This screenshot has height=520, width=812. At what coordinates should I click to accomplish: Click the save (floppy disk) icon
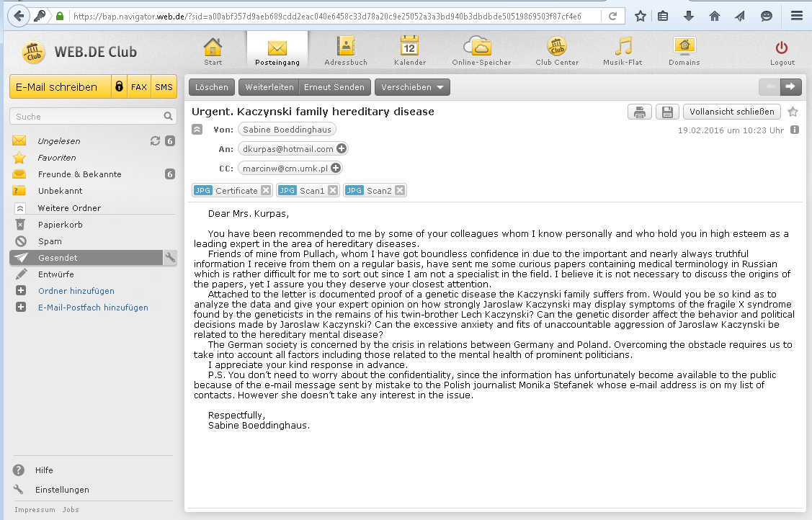667,112
